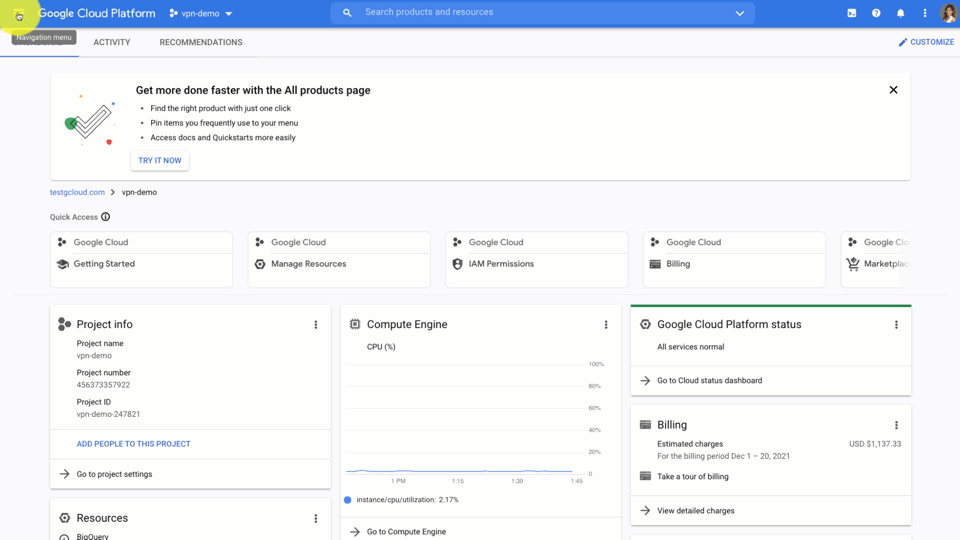Image resolution: width=960 pixels, height=540 pixels.
Task: Open the Help question mark icon
Action: click(x=876, y=14)
